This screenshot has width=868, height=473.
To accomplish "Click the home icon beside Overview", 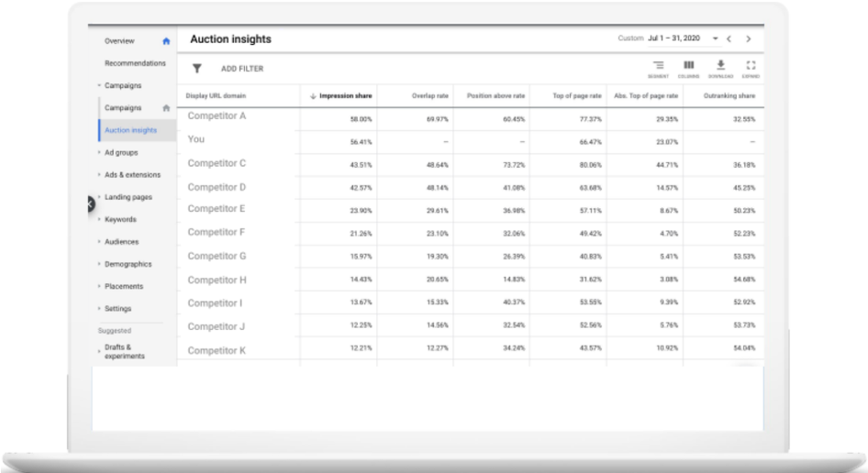I will (x=166, y=41).
